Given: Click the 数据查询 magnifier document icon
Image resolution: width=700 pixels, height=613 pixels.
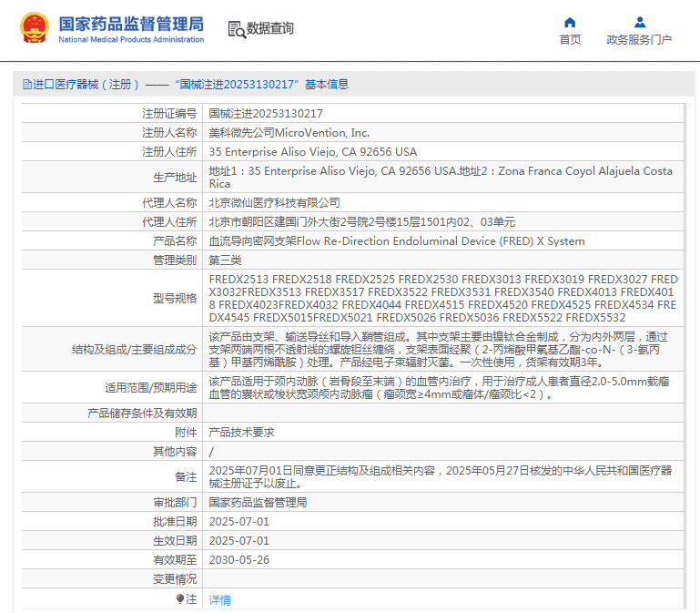Looking at the screenshot, I should click(x=236, y=29).
